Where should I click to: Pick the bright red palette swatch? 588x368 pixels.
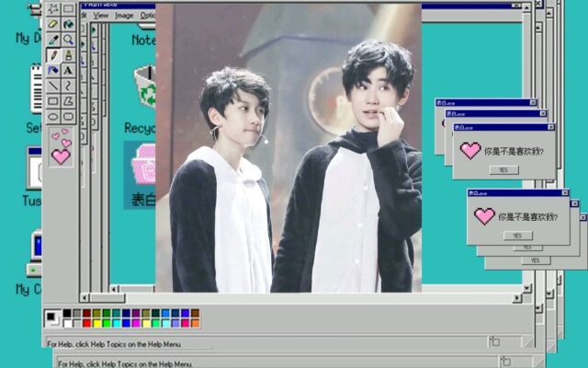(86, 323)
